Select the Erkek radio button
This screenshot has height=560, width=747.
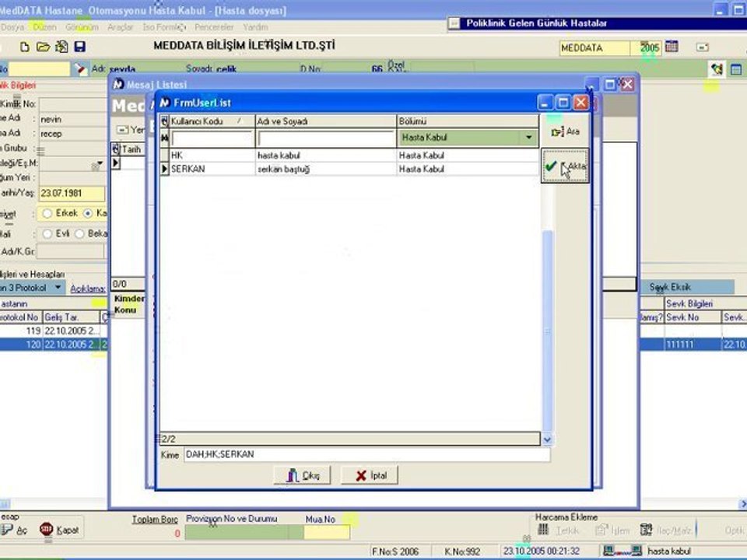coord(47,213)
